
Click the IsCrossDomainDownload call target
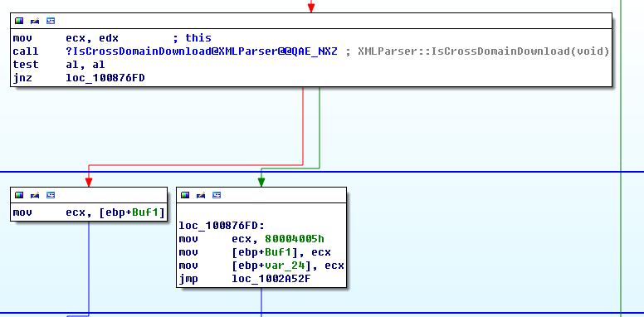pos(202,51)
